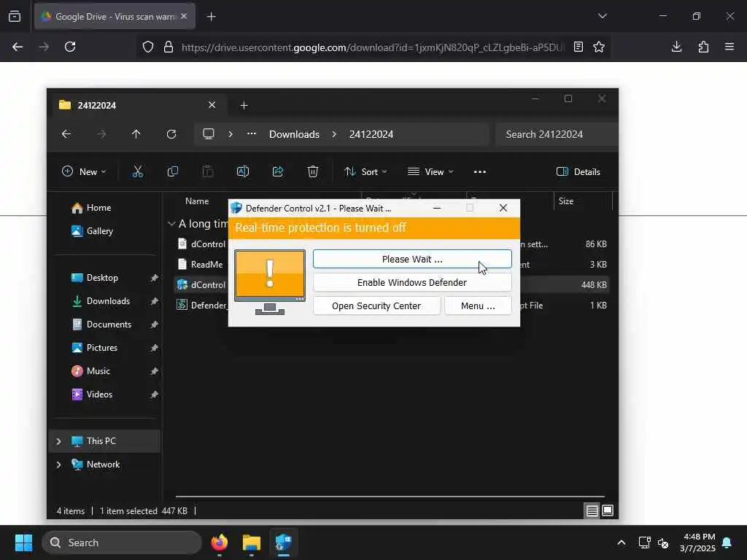Open Firefox reader view icon

578,47
